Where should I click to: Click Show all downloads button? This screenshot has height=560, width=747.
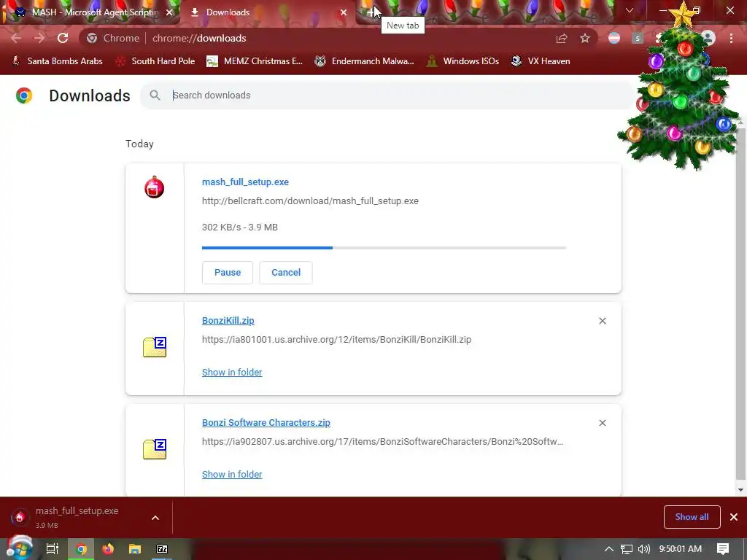tap(692, 517)
